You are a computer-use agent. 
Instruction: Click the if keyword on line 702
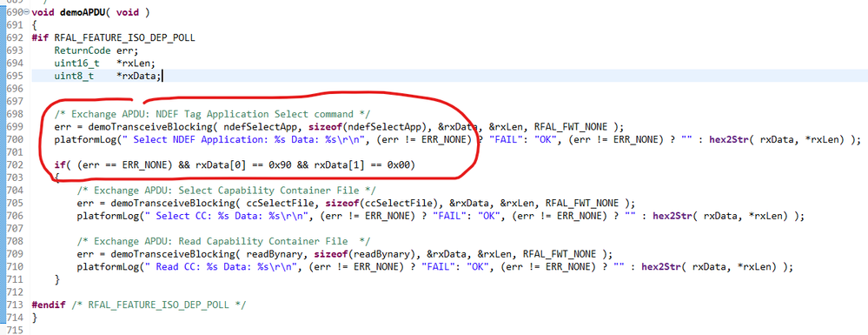click(x=59, y=164)
